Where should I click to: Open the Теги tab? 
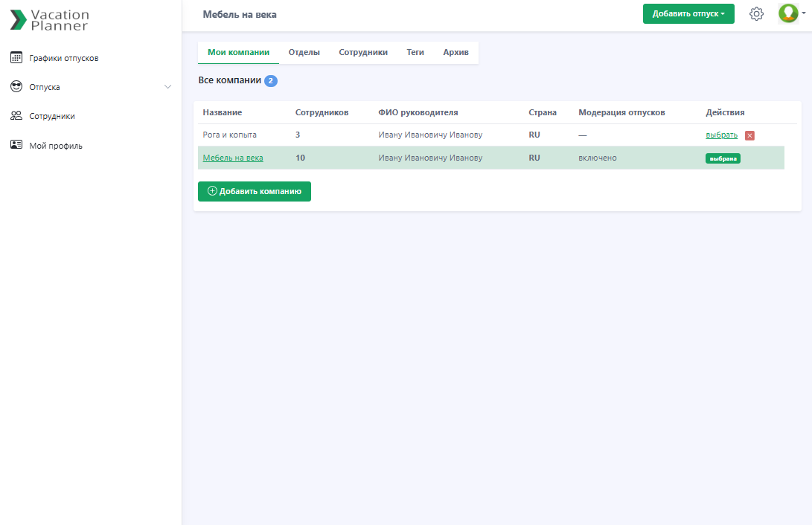(415, 52)
